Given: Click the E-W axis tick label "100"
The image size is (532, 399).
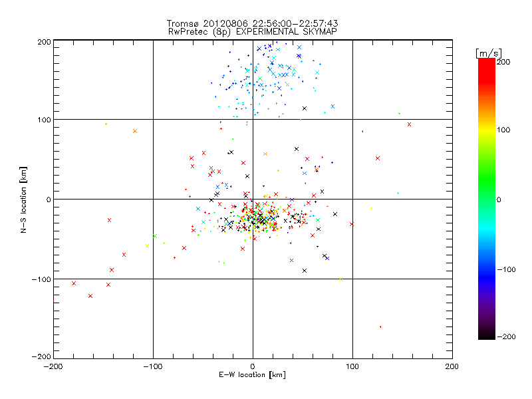Looking at the screenshot, I should tap(352, 366).
